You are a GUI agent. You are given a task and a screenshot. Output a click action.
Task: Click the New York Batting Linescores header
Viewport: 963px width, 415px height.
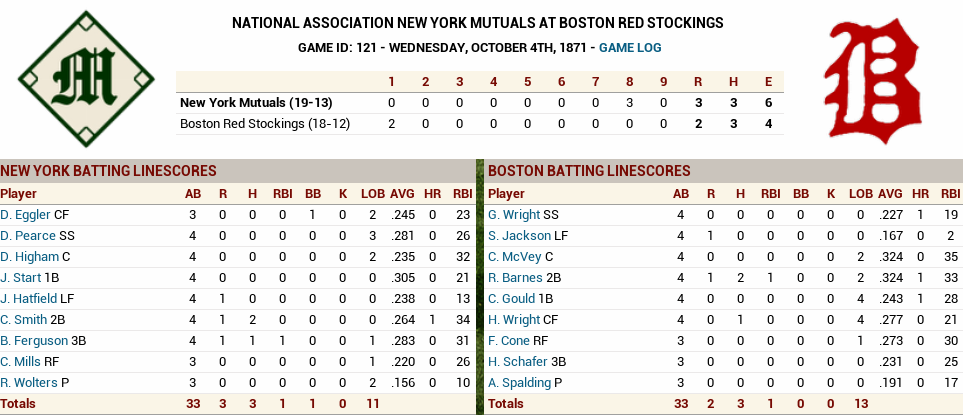click(108, 171)
